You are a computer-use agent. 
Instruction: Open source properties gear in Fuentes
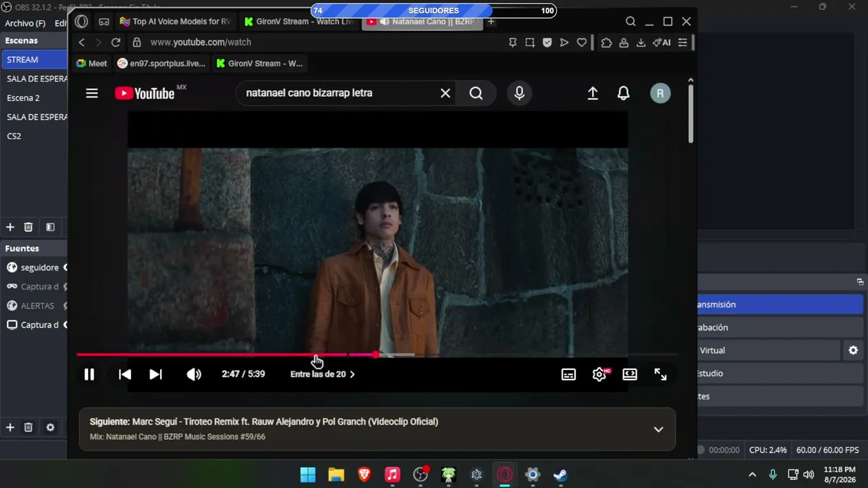[50, 427]
